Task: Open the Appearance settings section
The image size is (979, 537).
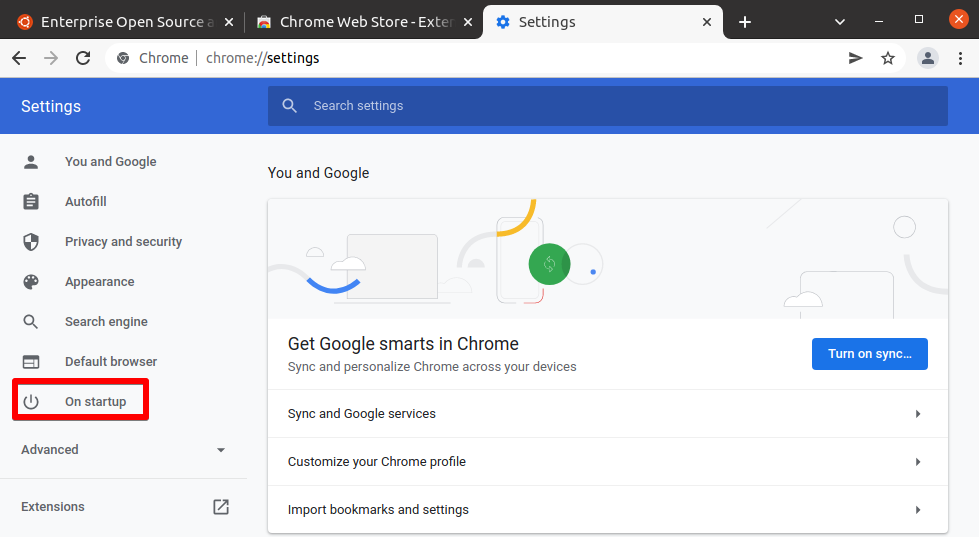Action: click(x=100, y=282)
